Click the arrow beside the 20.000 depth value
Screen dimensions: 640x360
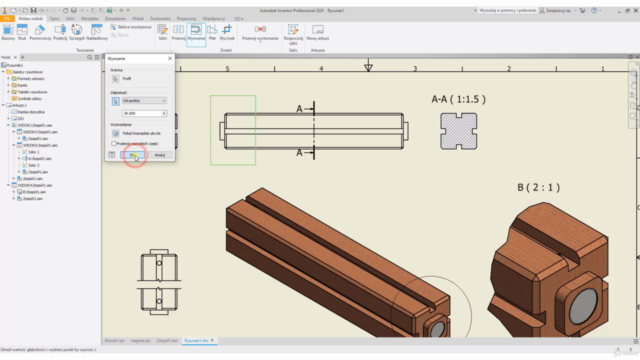[x=164, y=113]
